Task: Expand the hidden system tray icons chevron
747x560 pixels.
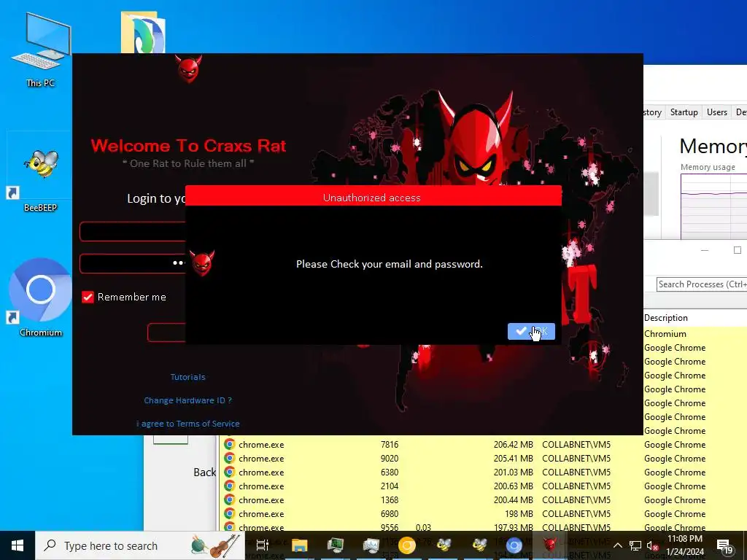Action: click(x=617, y=545)
